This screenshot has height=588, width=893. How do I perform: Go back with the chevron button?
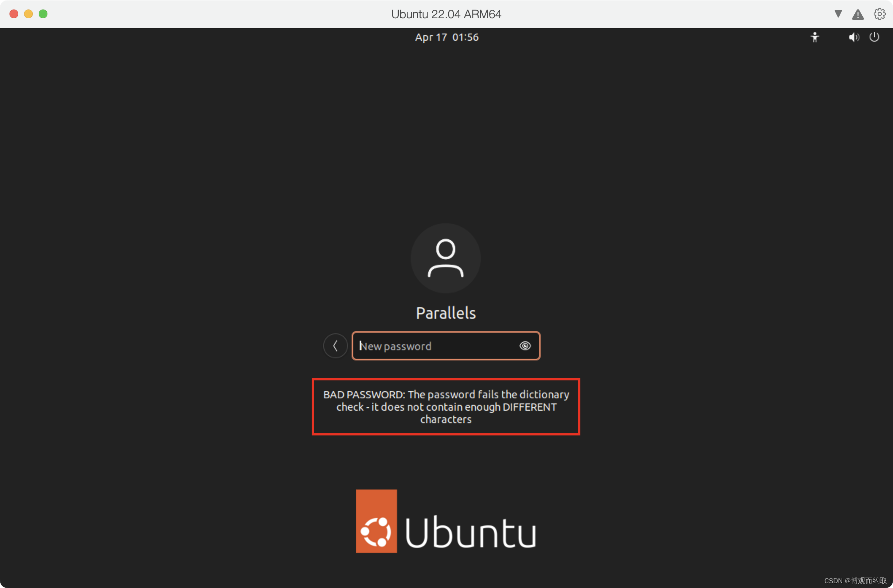(336, 345)
